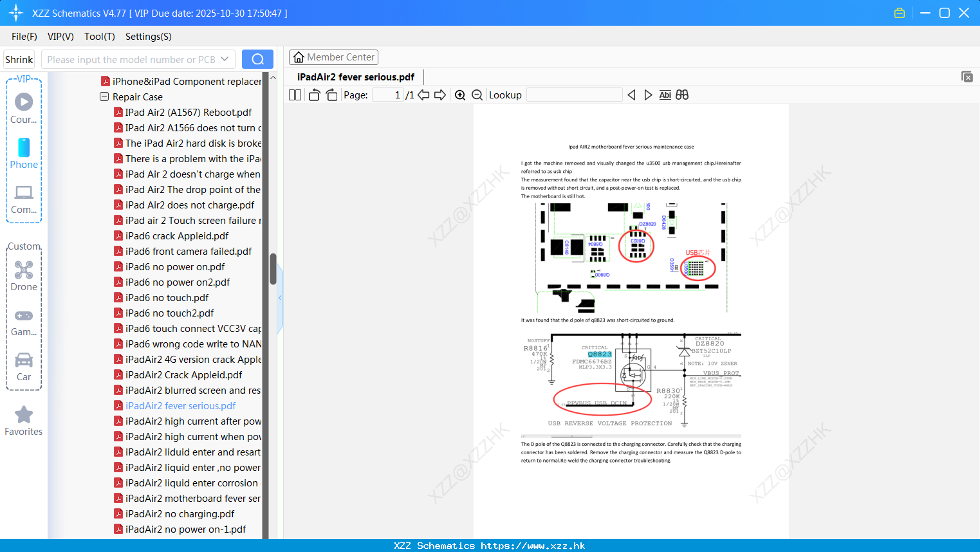Open iPad Air2 does not charge.pdf

190,205
